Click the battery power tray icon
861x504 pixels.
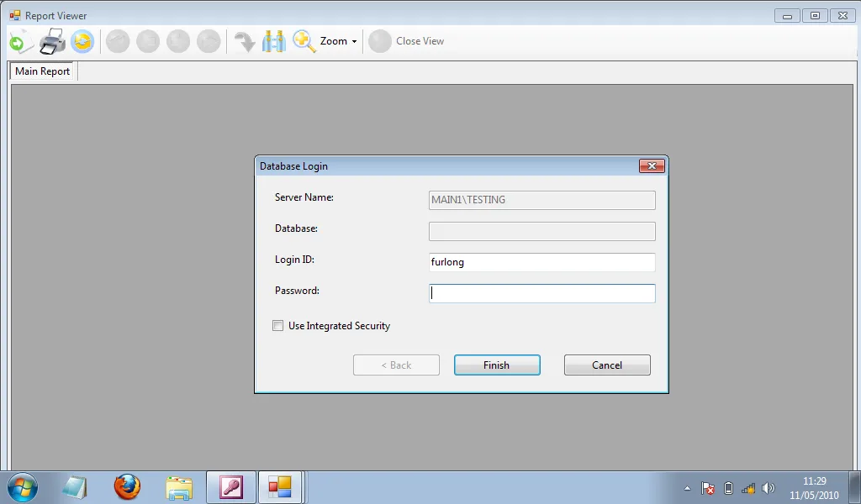tap(729, 488)
